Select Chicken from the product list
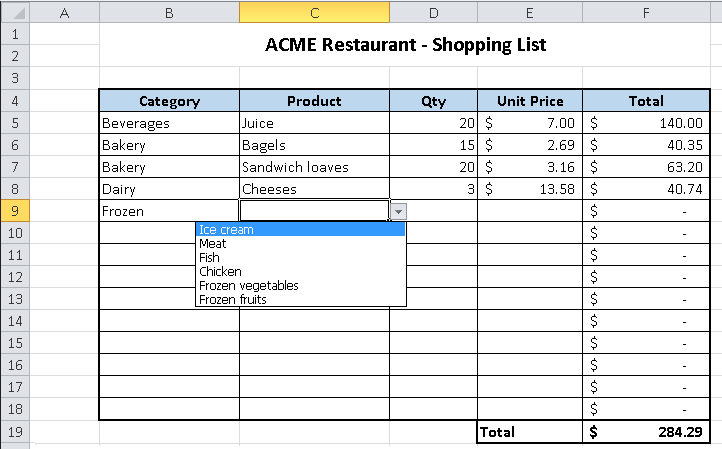 click(x=301, y=271)
